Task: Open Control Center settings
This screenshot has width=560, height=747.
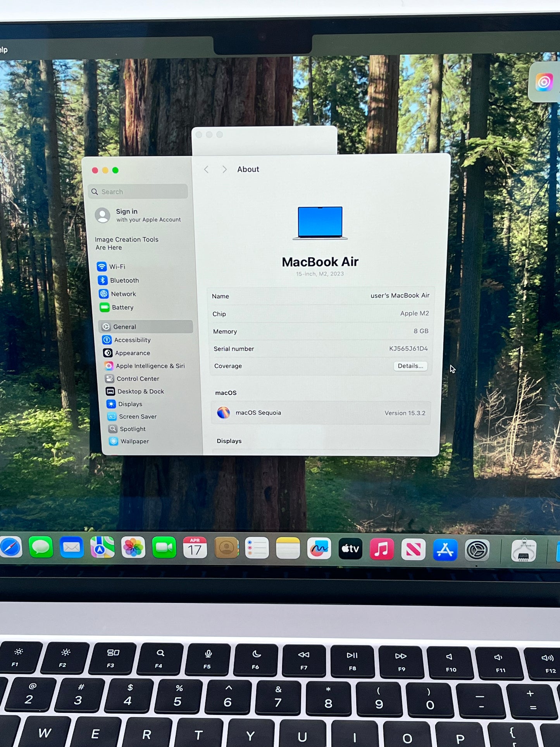Action: (132, 379)
